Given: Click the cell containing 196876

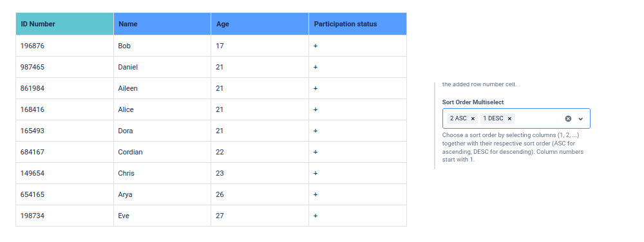Looking at the screenshot, I should coord(65,46).
